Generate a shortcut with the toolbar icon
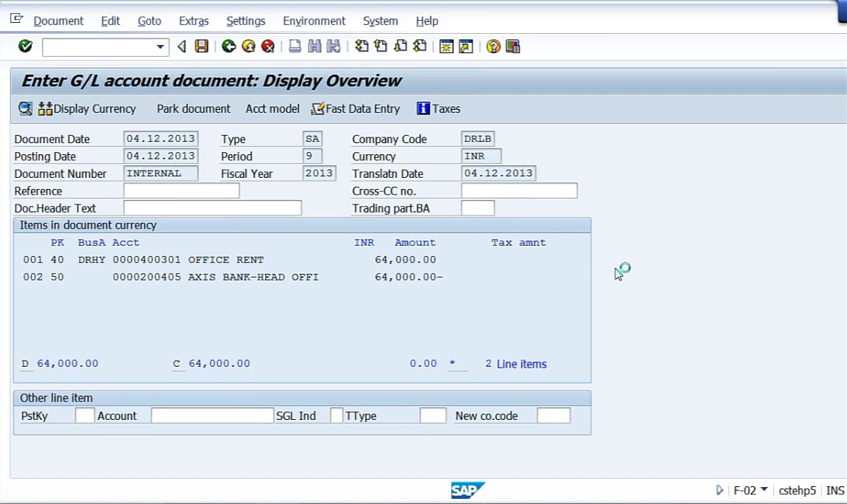 click(x=466, y=47)
